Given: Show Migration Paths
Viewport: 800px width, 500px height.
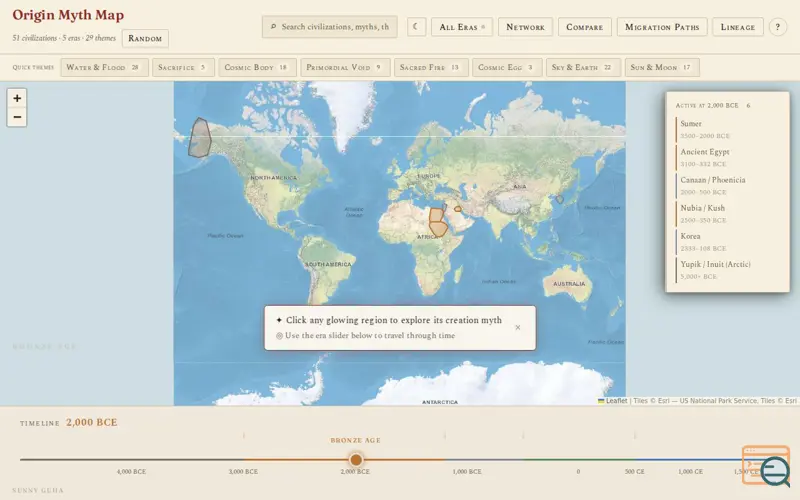Looking at the screenshot, I should click(x=662, y=27).
